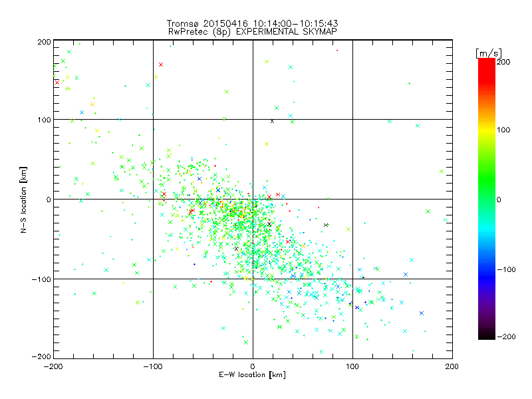Click the 'N-S location [km]' axis label
The width and height of the screenshot is (532, 399).
click(x=23, y=200)
